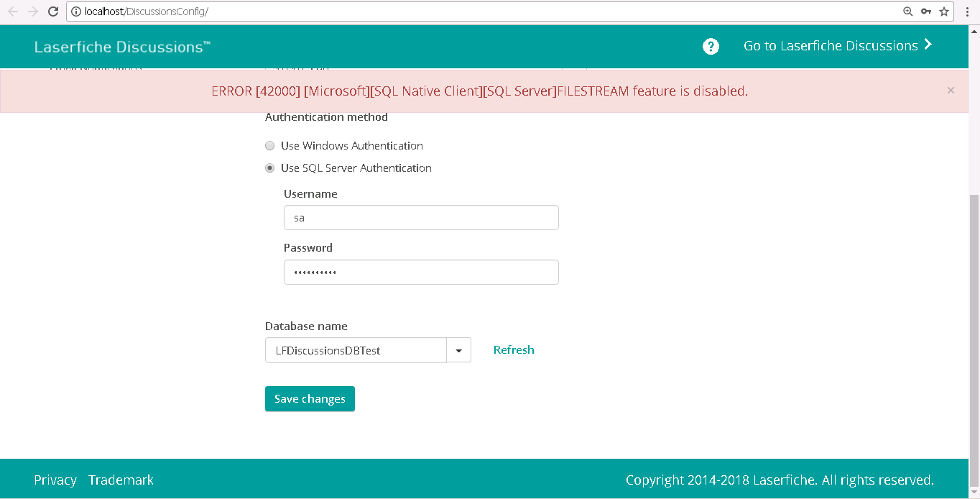Click the Password input field
The height and width of the screenshot is (499, 980).
click(421, 273)
